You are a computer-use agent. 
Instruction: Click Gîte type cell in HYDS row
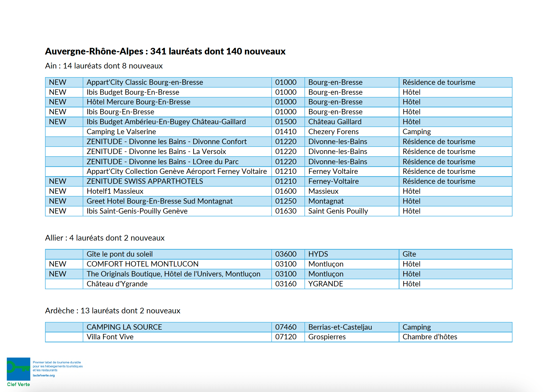click(456, 254)
